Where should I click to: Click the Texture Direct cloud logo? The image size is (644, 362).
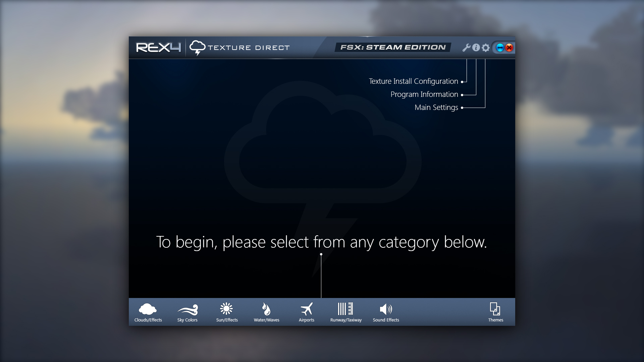[198, 47]
